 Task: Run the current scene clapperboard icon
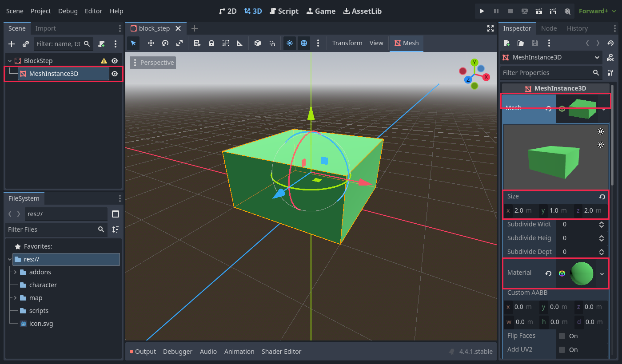pos(538,11)
